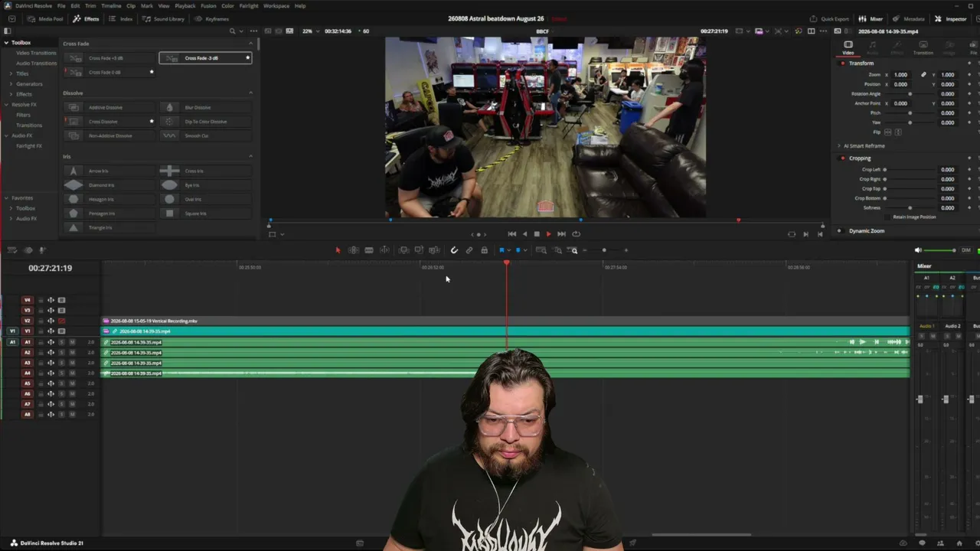Adjust the monitor volume slider
The image size is (980, 551).
941,250
